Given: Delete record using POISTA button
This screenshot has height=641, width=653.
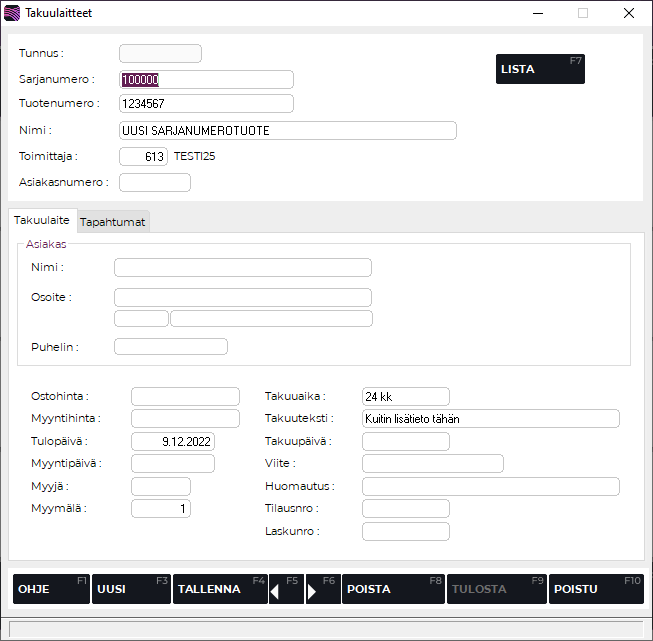Looking at the screenshot, I should [392, 589].
